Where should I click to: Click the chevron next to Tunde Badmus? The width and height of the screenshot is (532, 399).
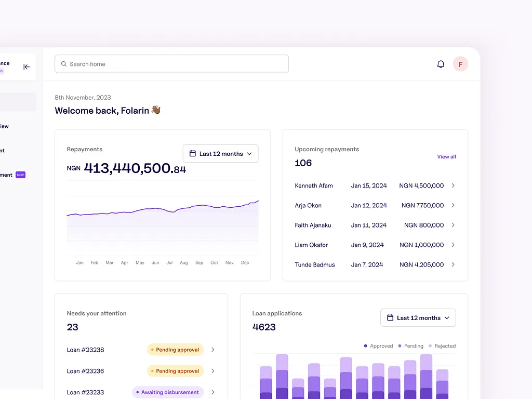coord(453,264)
